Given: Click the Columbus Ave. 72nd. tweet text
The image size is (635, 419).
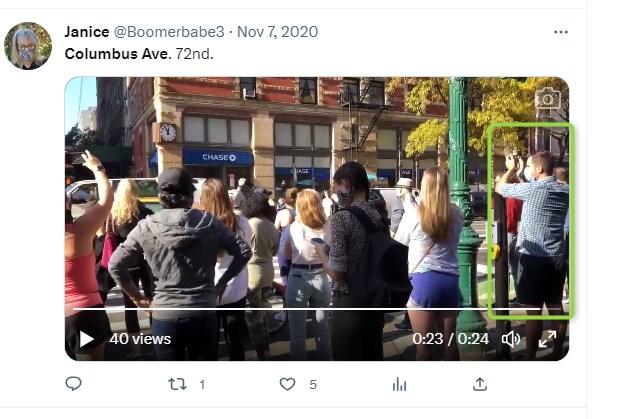Looking at the screenshot, I should (x=139, y=54).
